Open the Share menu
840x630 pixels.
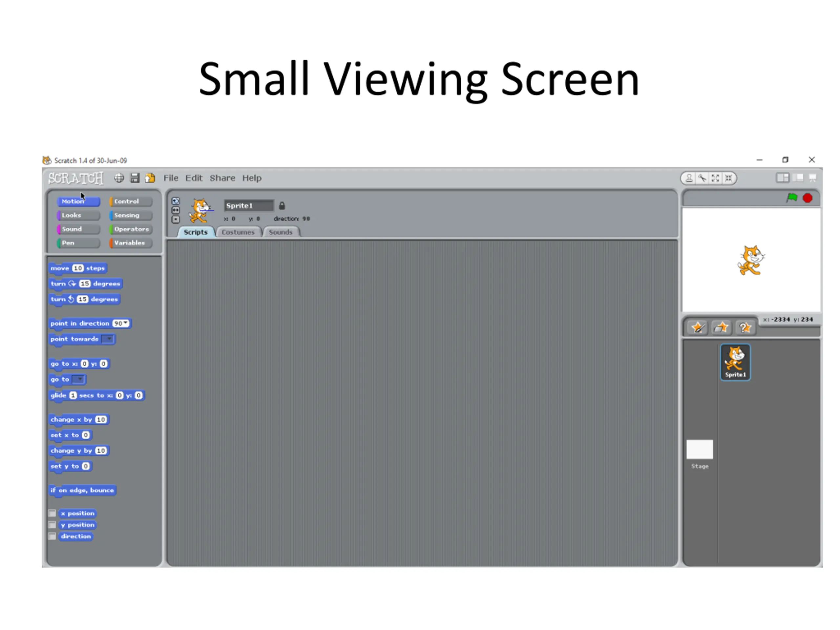pos(222,178)
